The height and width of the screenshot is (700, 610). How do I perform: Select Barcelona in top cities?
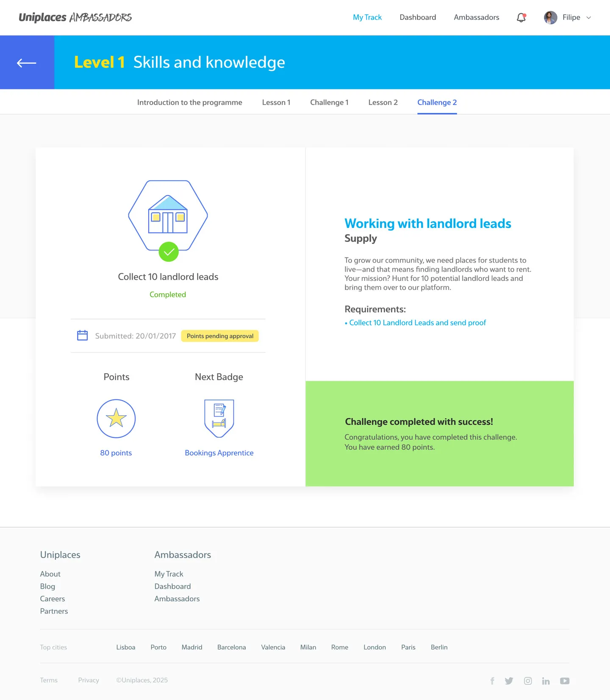point(231,647)
